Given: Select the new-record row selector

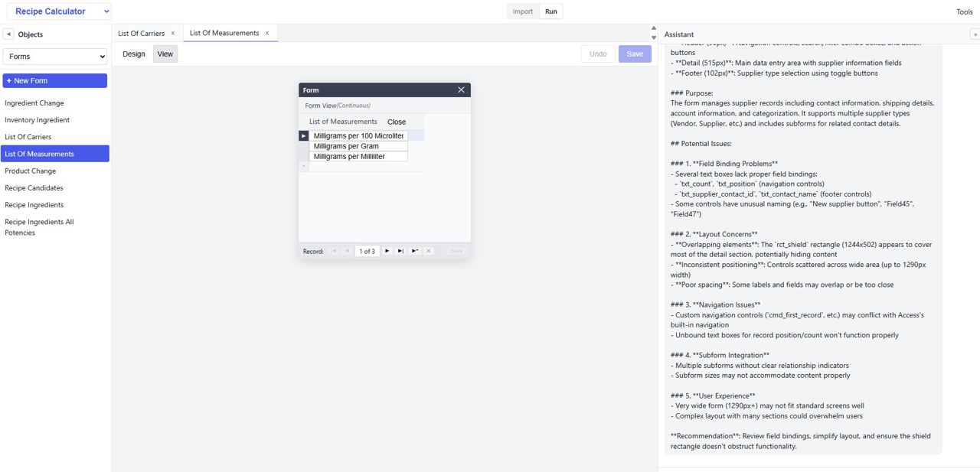Looking at the screenshot, I should pos(303,166).
